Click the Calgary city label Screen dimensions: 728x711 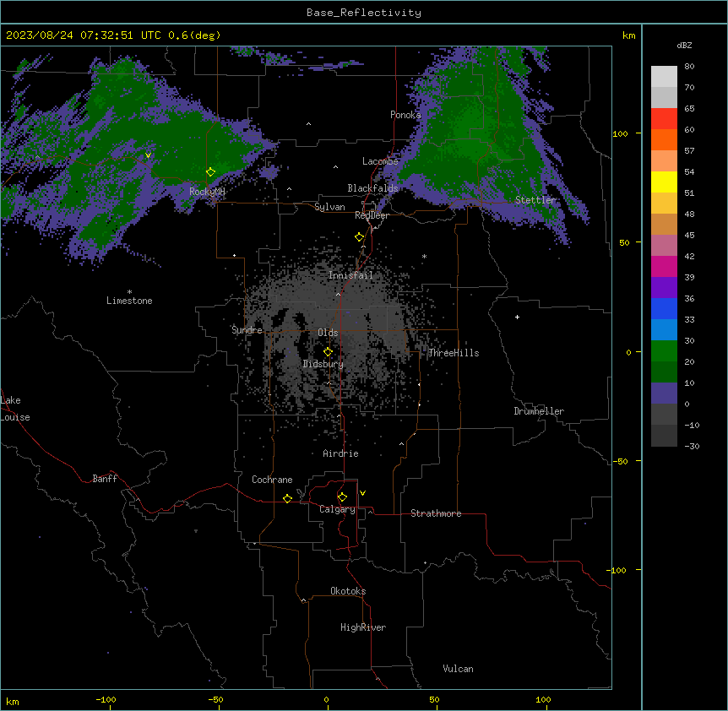pos(337,509)
